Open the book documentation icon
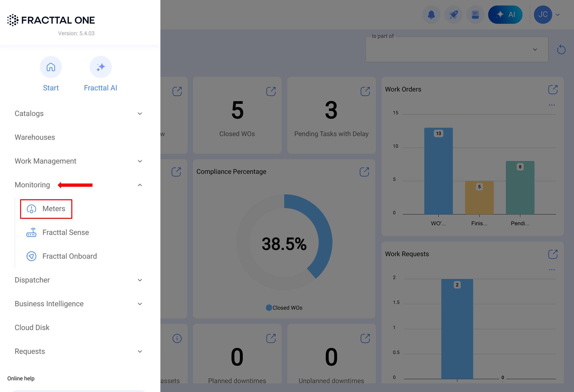Viewport: 574px width, 392px height. pyautogui.click(x=475, y=15)
